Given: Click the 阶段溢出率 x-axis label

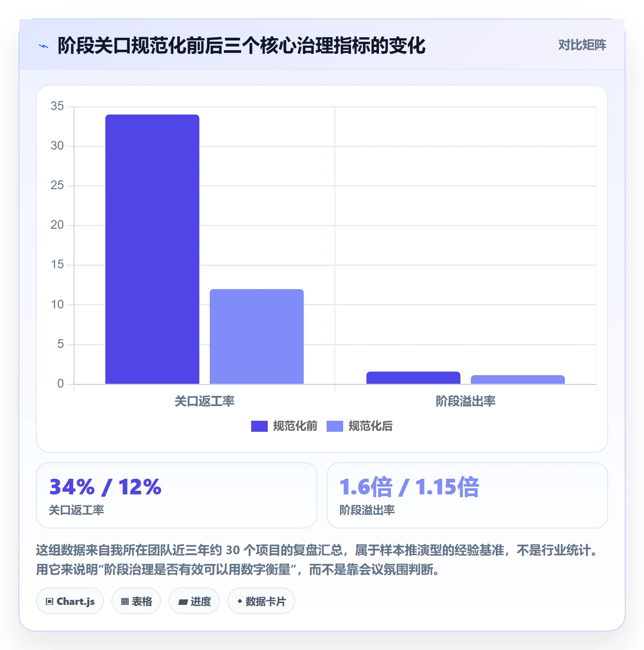Looking at the screenshot, I should click(466, 401).
